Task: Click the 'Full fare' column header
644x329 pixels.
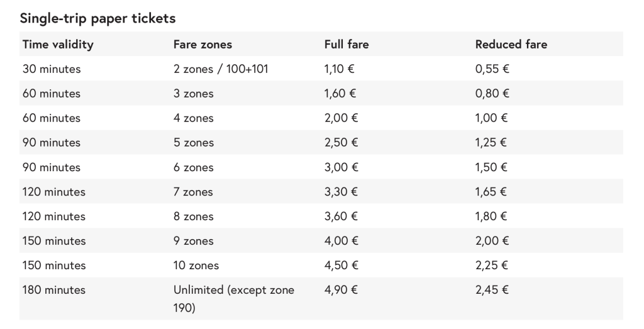Action: pyautogui.click(x=347, y=44)
